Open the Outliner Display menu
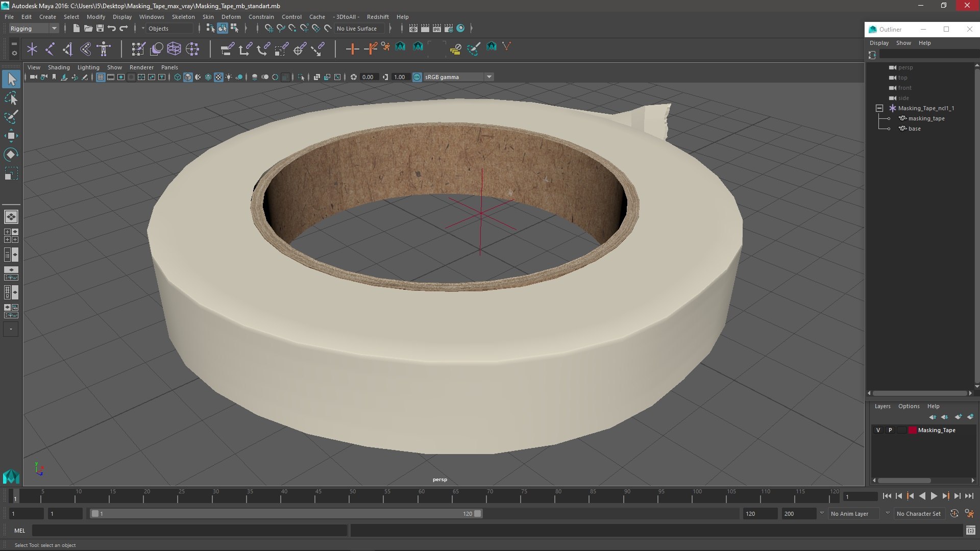The image size is (980, 551). (879, 43)
